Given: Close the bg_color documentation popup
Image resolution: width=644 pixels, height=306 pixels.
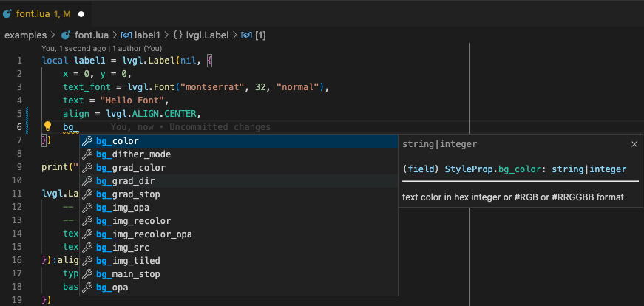Looking at the screenshot, I should (x=634, y=144).
